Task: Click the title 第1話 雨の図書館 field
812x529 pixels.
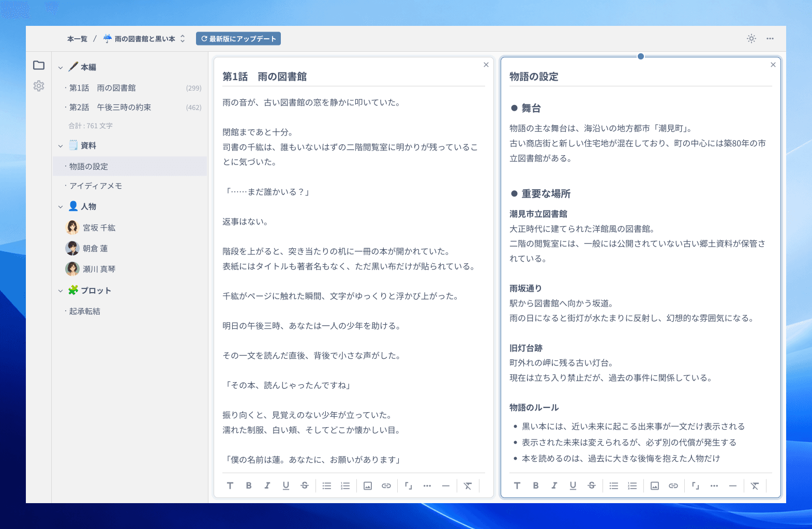Action: 354,77
